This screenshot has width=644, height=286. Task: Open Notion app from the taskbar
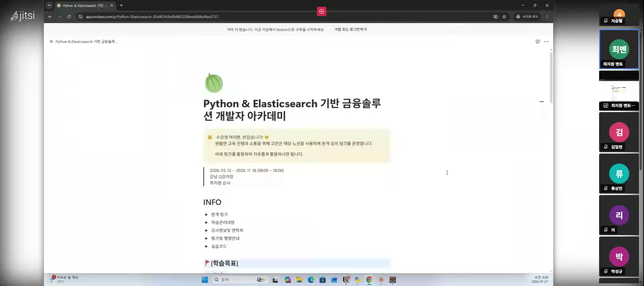click(x=346, y=280)
